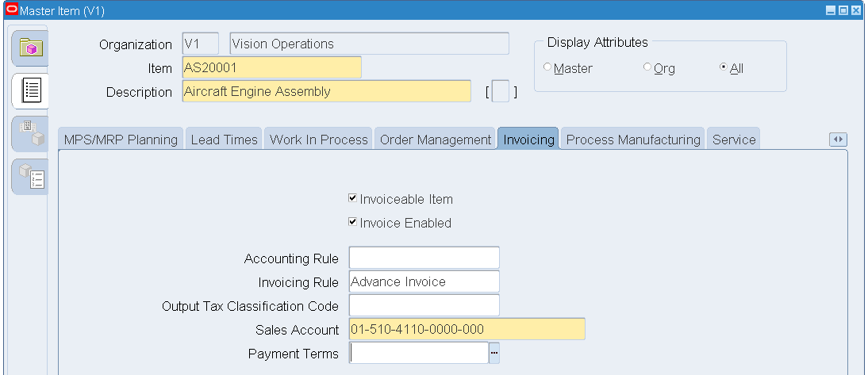Toggle the Invoiceable Item checkbox
868x375 pixels.
pyautogui.click(x=352, y=198)
